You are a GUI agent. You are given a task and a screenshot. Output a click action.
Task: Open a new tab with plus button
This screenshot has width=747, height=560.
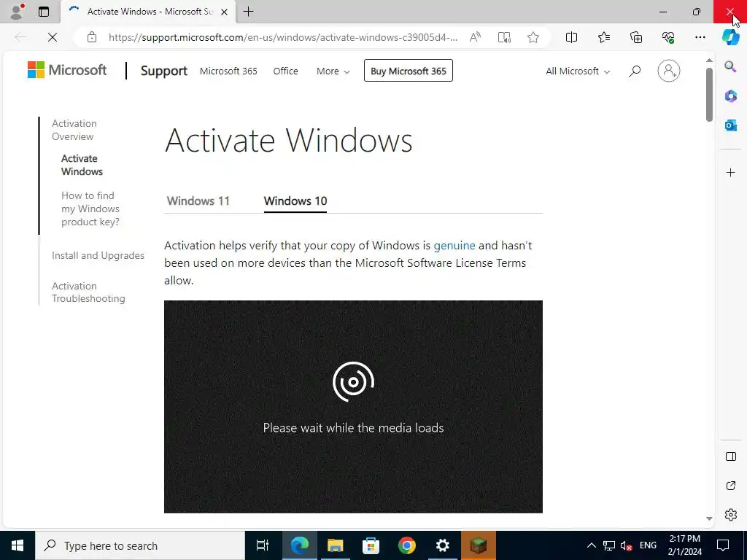point(248,12)
